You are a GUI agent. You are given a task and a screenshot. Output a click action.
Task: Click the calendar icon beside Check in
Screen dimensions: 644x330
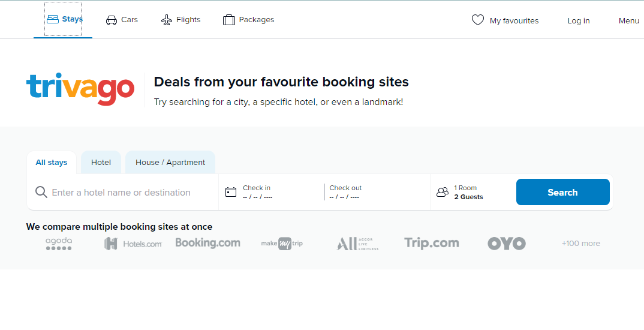point(231,192)
